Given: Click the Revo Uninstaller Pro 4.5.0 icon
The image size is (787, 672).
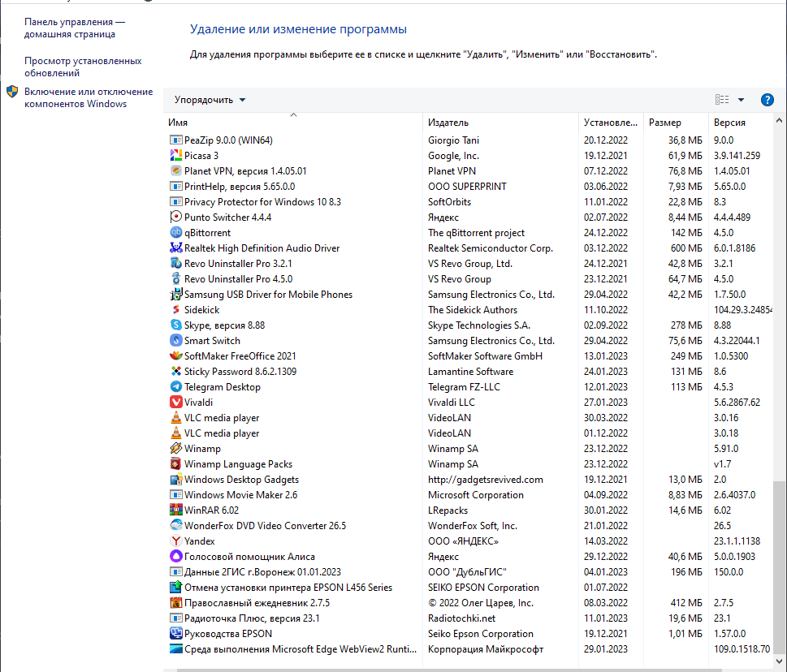Looking at the screenshot, I should point(175,279).
